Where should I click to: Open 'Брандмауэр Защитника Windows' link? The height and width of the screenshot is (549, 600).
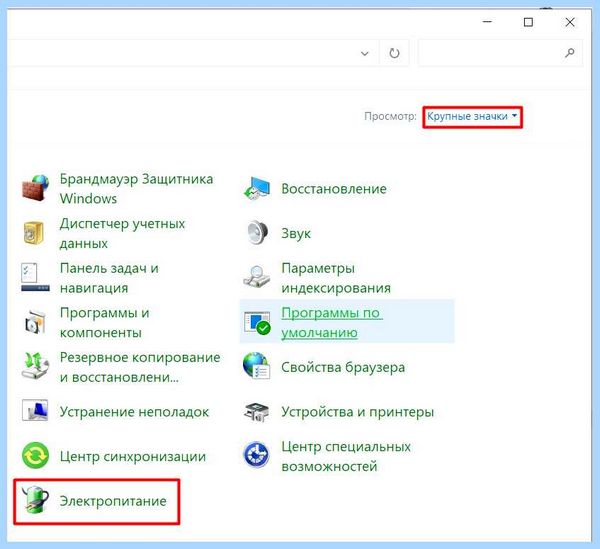click(136, 189)
